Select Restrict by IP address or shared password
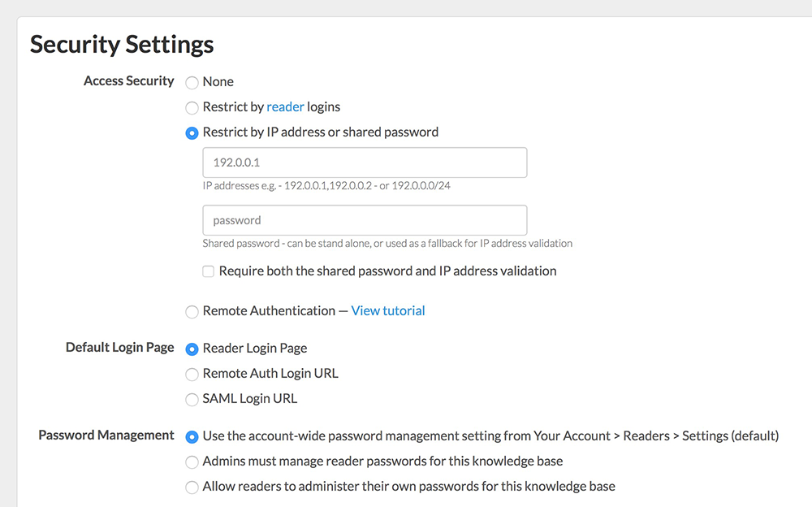 tap(192, 133)
